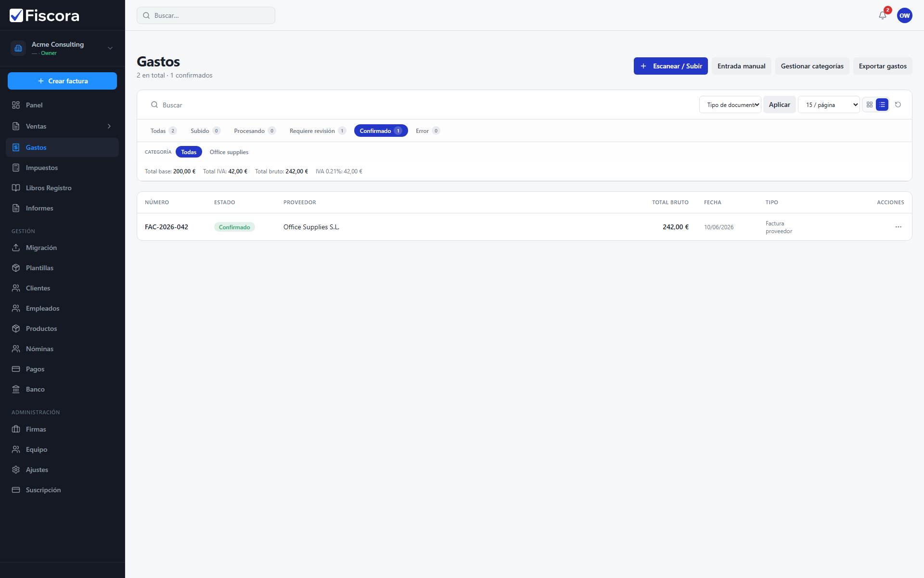The height and width of the screenshot is (578, 924).
Task: Click the Libros Registro book icon
Action: pos(16,188)
